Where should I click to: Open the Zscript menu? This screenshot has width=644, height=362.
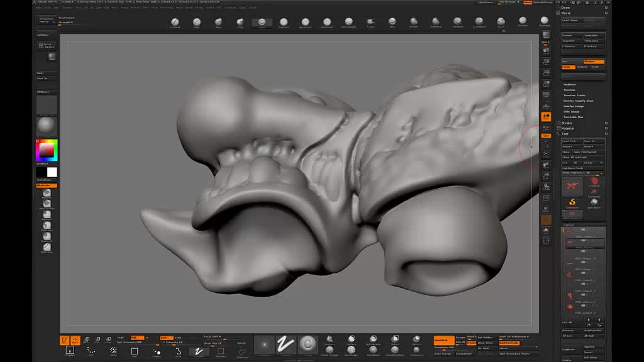coord(253,8)
